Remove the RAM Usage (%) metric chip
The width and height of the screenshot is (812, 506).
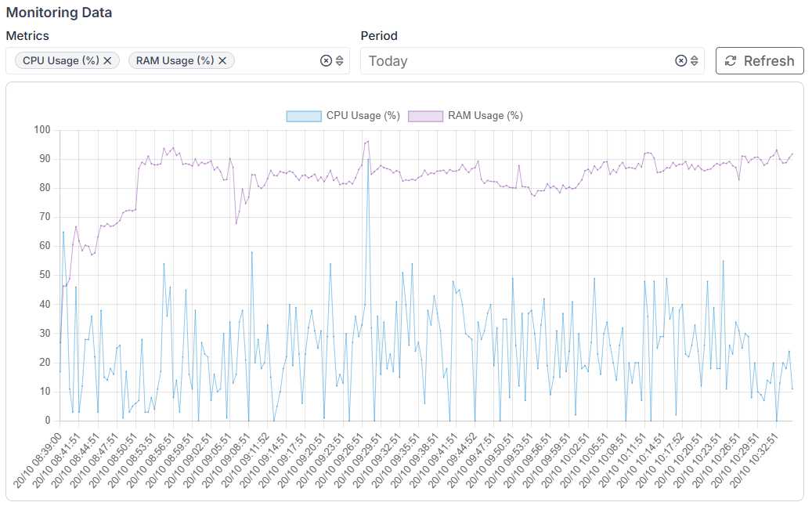click(x=222, y=61)
